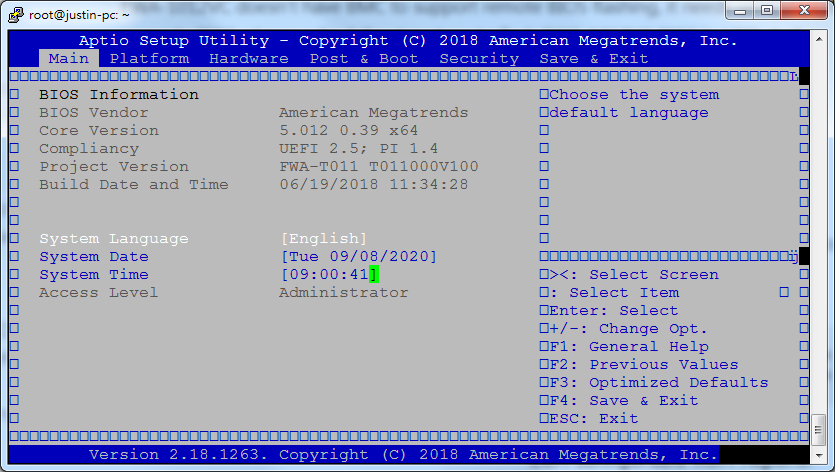This screenshot has width=835, height=472.
Task: Select the Main tab
Action: tap(69, 59)
